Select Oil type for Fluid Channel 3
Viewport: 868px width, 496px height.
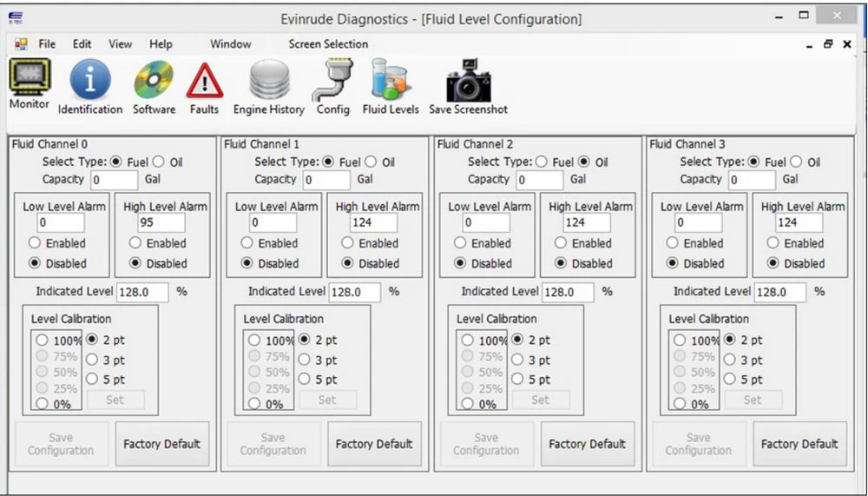tap(795, 162)
